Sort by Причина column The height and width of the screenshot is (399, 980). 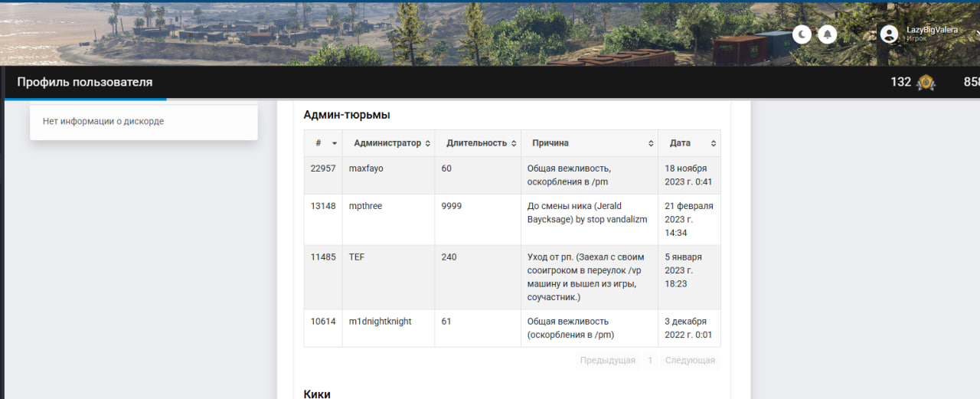tap(590, 143)
